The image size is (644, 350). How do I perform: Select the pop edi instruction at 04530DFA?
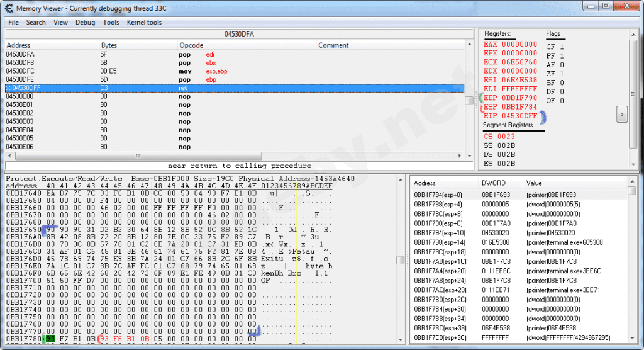pyautogui.click(x=235, y=54)
